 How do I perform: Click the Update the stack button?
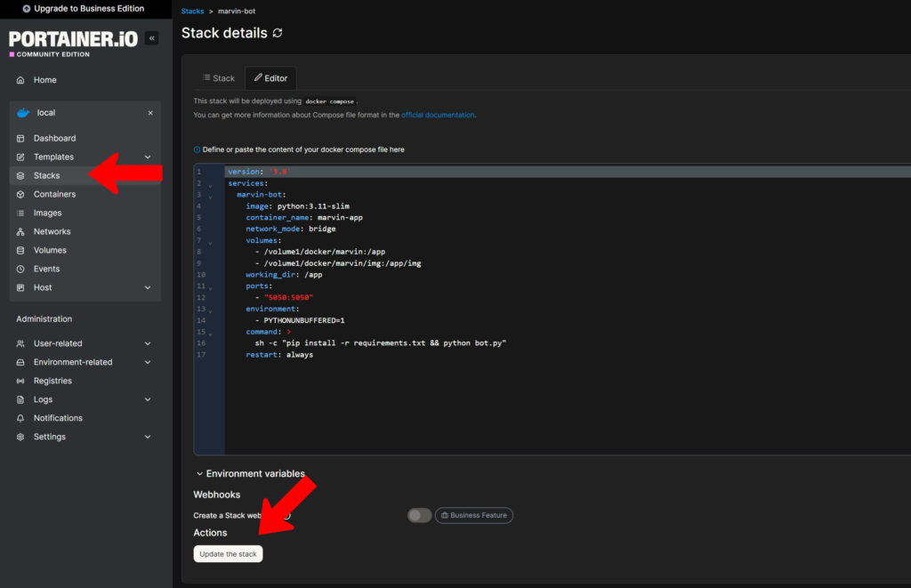[x=228, y=554]
